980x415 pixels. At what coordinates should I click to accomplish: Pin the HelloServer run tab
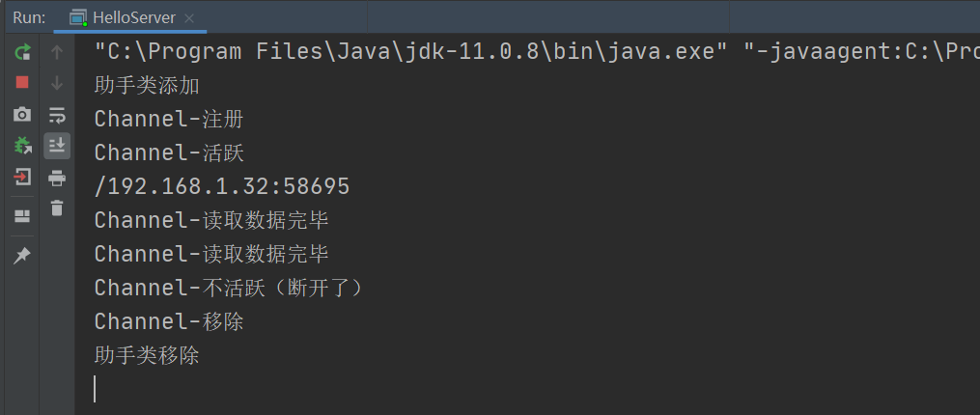[x=21, y=255]
